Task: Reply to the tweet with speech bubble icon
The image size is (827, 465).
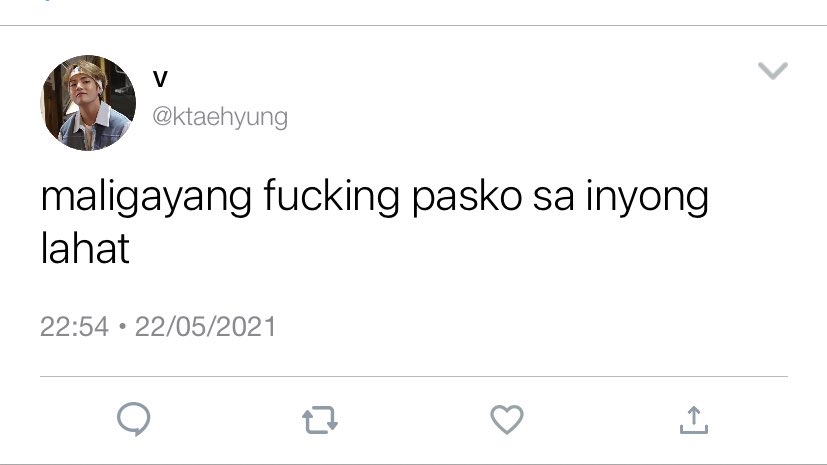Action: pos(133,419)
